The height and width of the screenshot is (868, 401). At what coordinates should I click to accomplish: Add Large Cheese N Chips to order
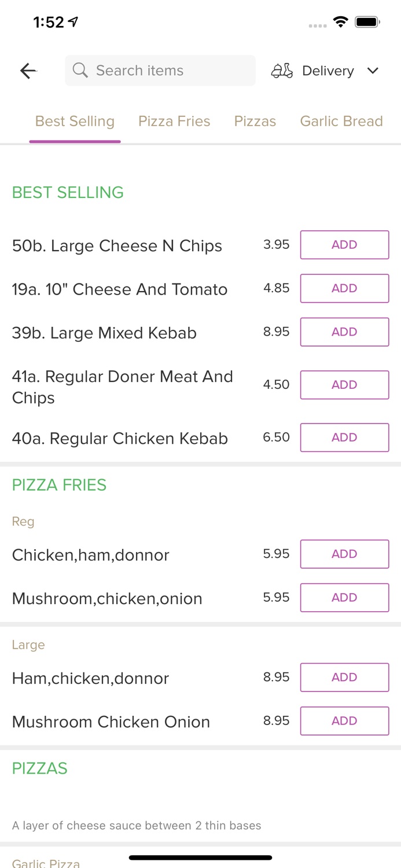(344, 245)
